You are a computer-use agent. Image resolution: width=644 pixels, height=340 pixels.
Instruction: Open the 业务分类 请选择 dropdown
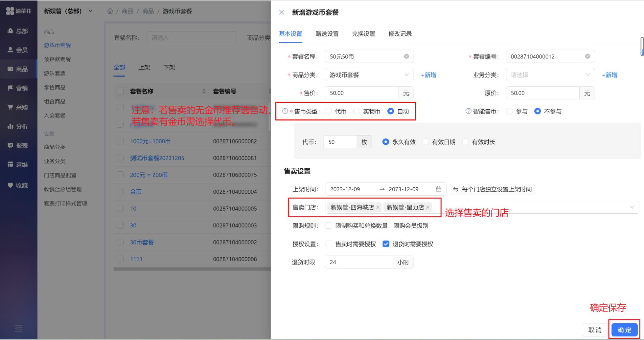click(x=550, y=75)
